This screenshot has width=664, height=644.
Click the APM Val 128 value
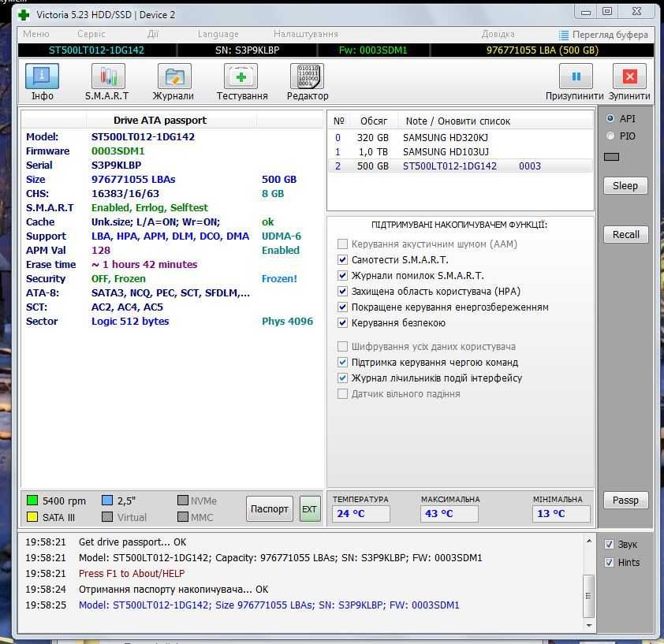(x=101, y=250)
